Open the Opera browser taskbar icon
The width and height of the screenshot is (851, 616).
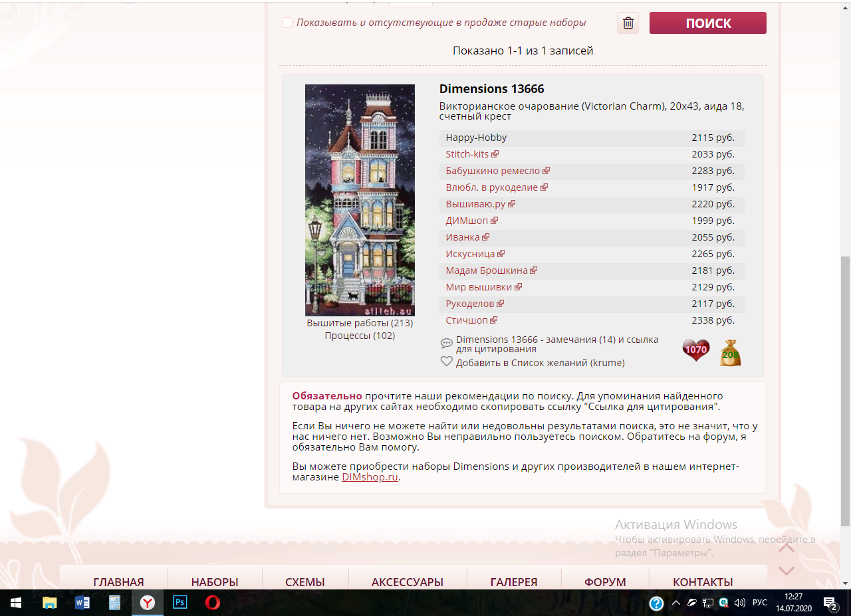pyautogui.click(x=212, y=603)
